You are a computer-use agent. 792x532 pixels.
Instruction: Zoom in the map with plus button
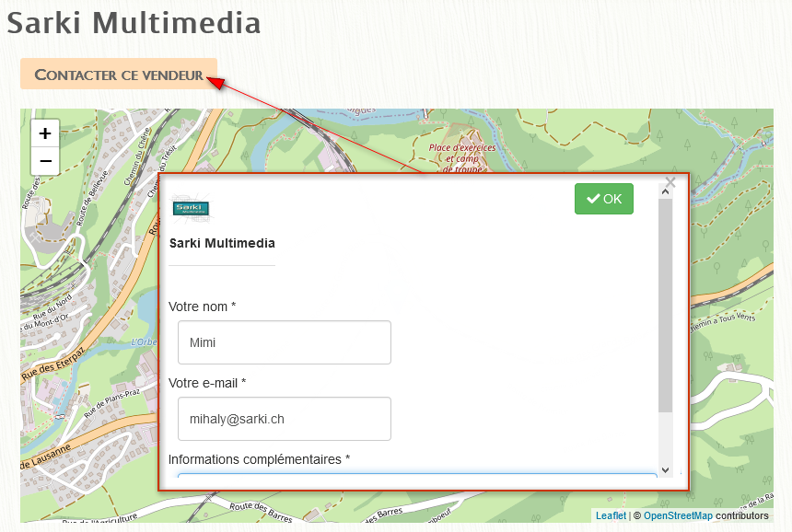pos(45,133)
